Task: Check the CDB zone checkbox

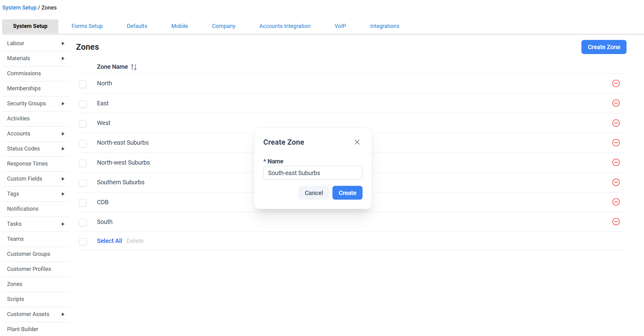Action: click(x=83, y=203)
